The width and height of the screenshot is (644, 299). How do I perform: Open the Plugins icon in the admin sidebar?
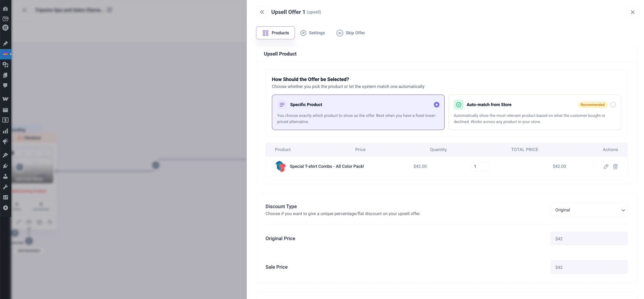point(5,166)
